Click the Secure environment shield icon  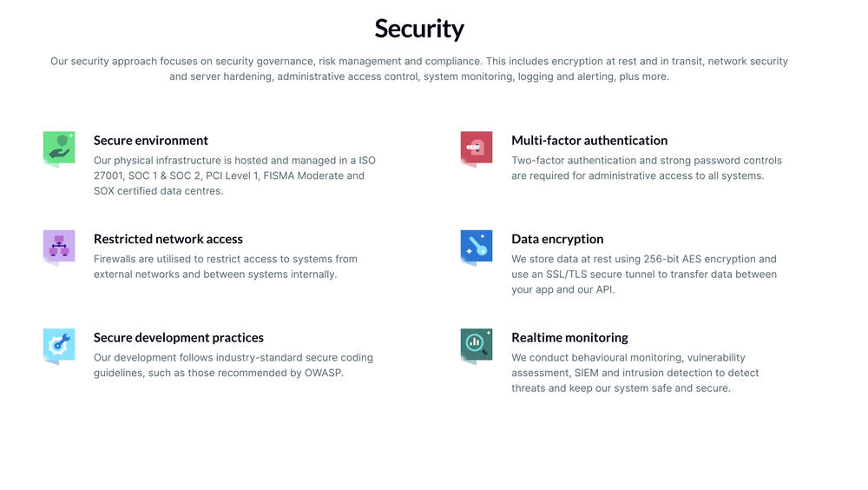[59, 148]
